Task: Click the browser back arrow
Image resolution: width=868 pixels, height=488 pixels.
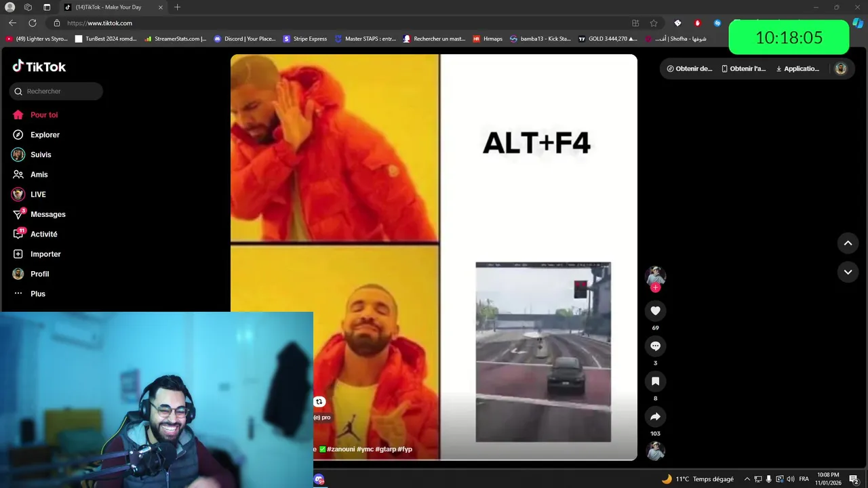Action: coord(12,23)
